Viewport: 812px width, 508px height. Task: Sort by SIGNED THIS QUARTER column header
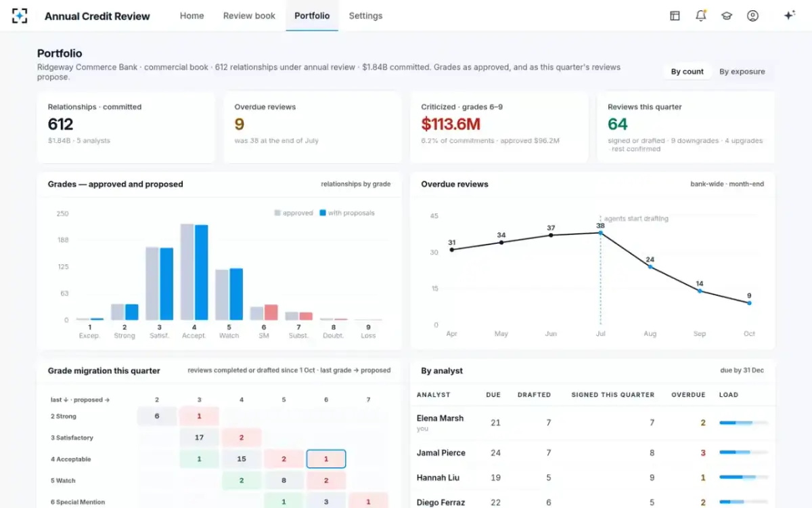[612, 395]
